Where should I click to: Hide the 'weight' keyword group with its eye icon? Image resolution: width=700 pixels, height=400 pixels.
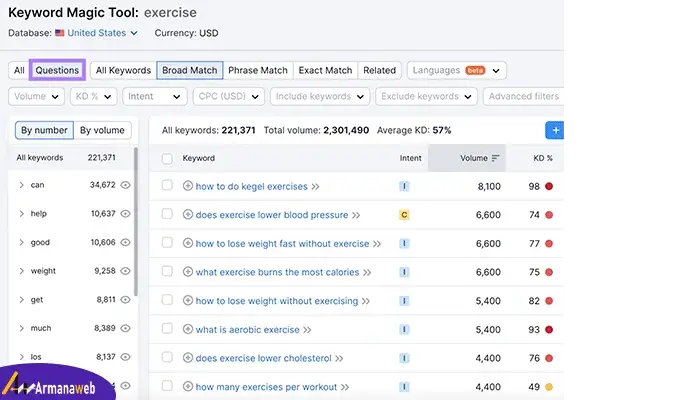tap(125, 271)
